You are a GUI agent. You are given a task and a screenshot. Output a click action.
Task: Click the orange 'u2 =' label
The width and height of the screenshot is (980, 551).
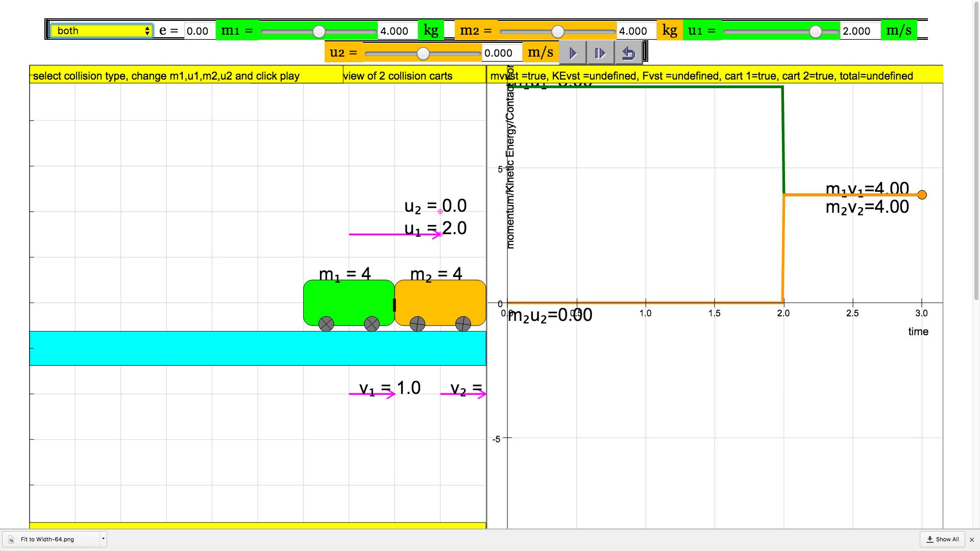pos(344,53)
